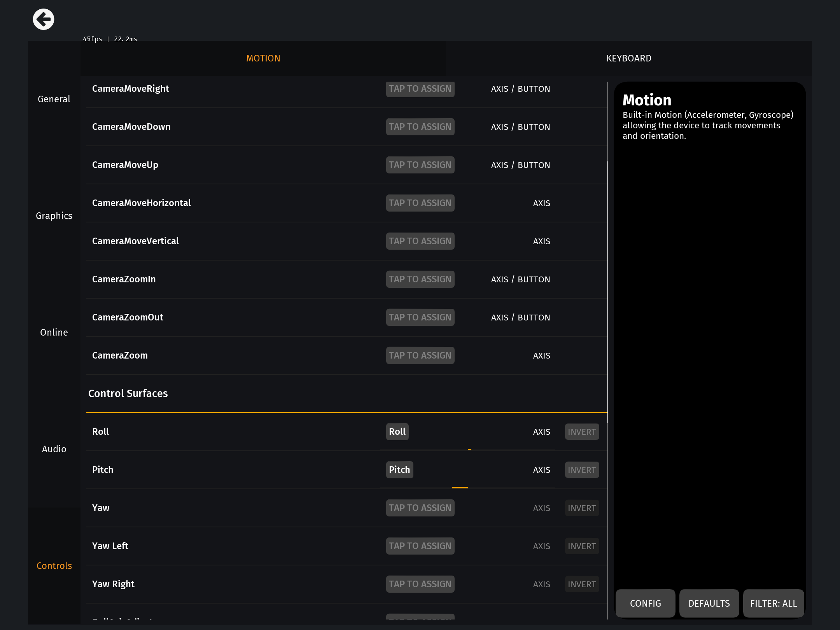This screenshot has height=630, width=840.
Task: Select the CameraMoveUp row label
Action: 125,165
